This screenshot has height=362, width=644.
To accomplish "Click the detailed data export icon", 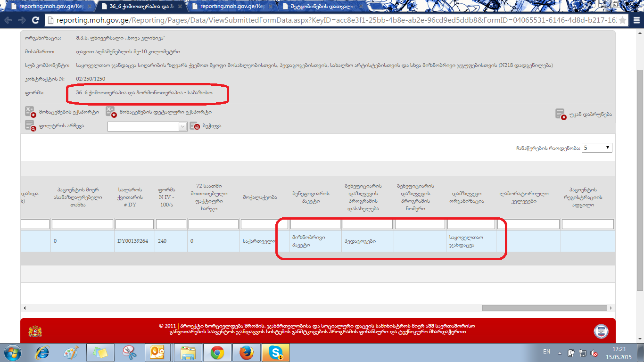I will pos(111,112).
